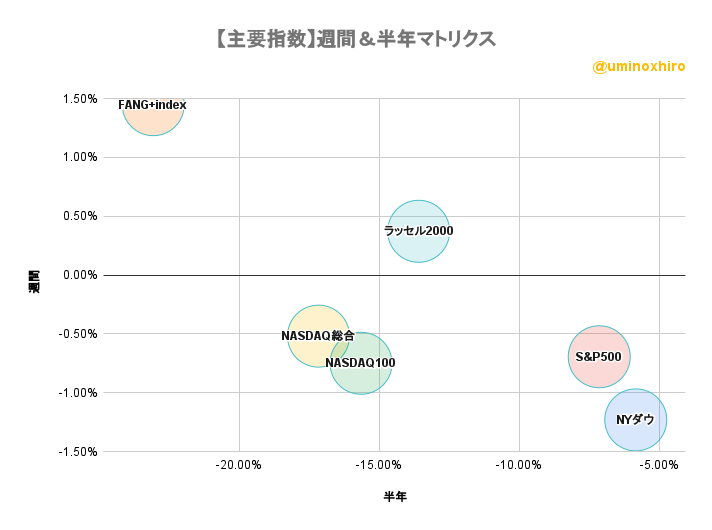Click the S&P500 pink bubble

pyautogui.click(x=599, y=357)
